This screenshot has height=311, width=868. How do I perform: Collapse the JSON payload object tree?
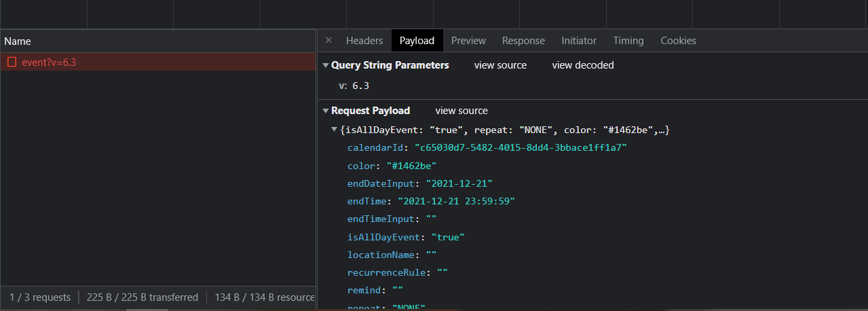(x=334, y=130)
